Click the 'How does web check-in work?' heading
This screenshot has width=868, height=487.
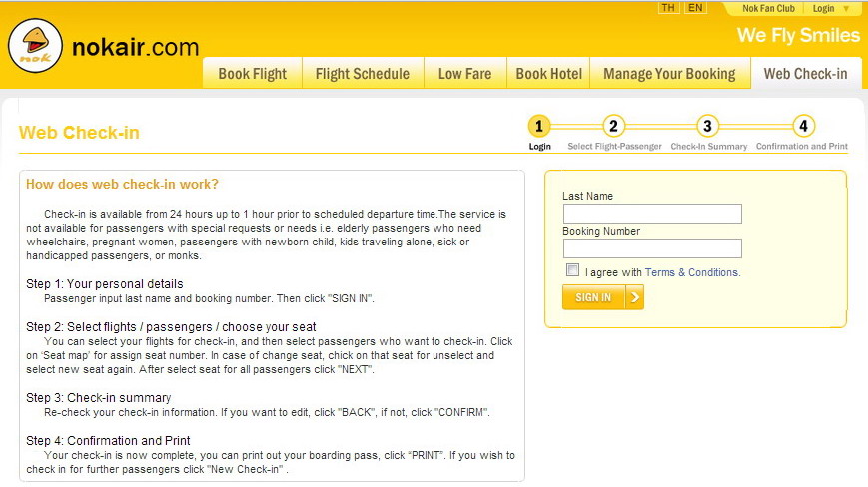tap(122, 184)
